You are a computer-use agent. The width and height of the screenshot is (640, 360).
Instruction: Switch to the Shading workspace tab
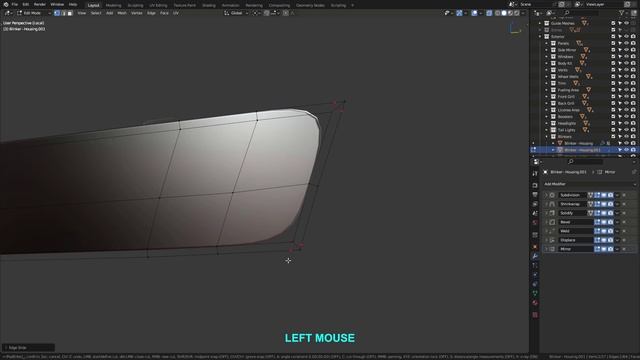tap(209, 5)
